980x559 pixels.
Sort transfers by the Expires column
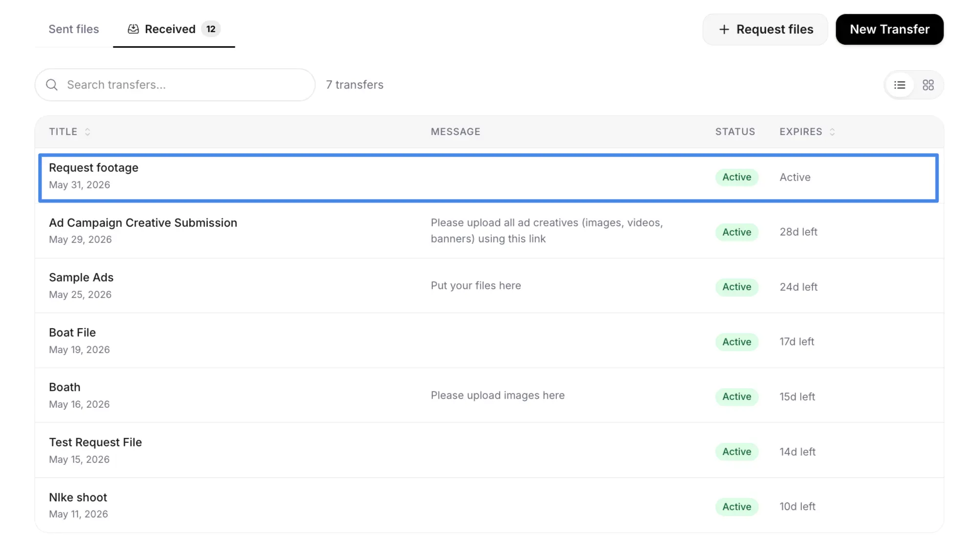point(807,132)
